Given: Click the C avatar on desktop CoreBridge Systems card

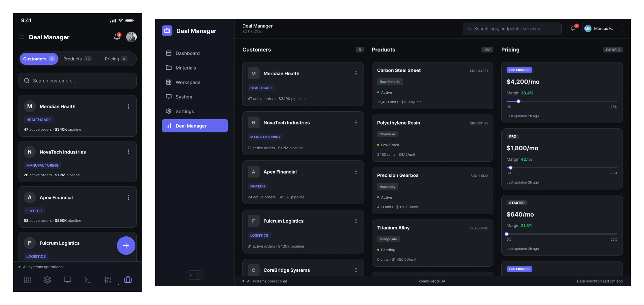Looking at the screenshot, I should click(x=254, y=270).
